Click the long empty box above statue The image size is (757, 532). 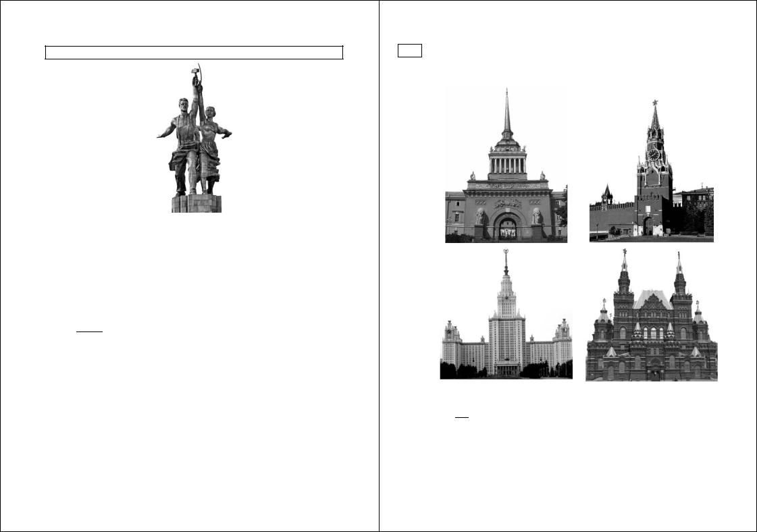coord(194,53)
